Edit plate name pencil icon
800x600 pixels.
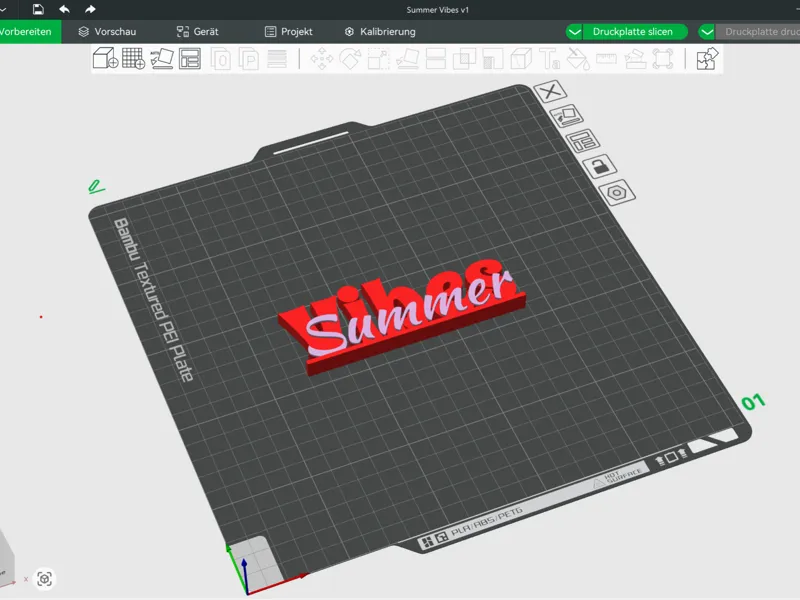tap(96, 187)
